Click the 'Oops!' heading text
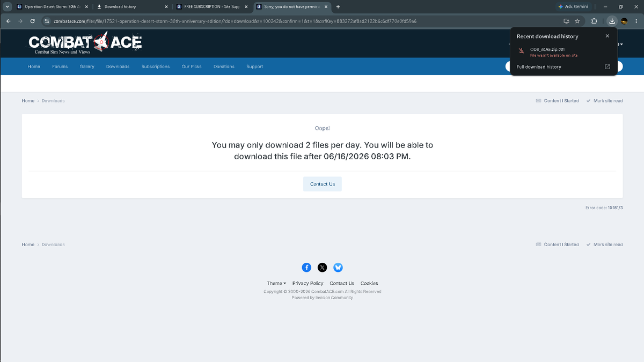 point(323,128)
